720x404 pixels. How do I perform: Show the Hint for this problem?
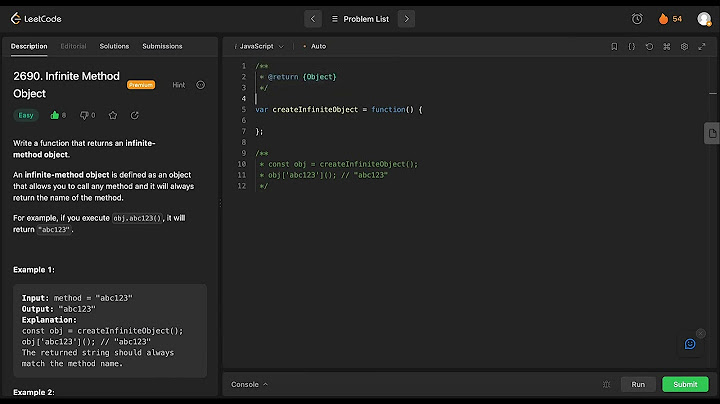(179, 85)
